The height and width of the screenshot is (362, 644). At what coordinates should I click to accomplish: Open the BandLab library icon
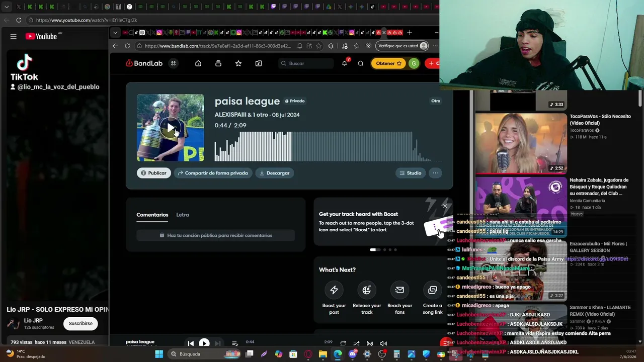point(218,63)
